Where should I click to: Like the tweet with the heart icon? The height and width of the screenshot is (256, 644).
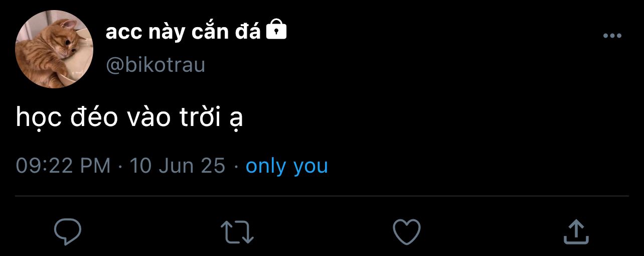pyautogui.click(x=406, y=232)
